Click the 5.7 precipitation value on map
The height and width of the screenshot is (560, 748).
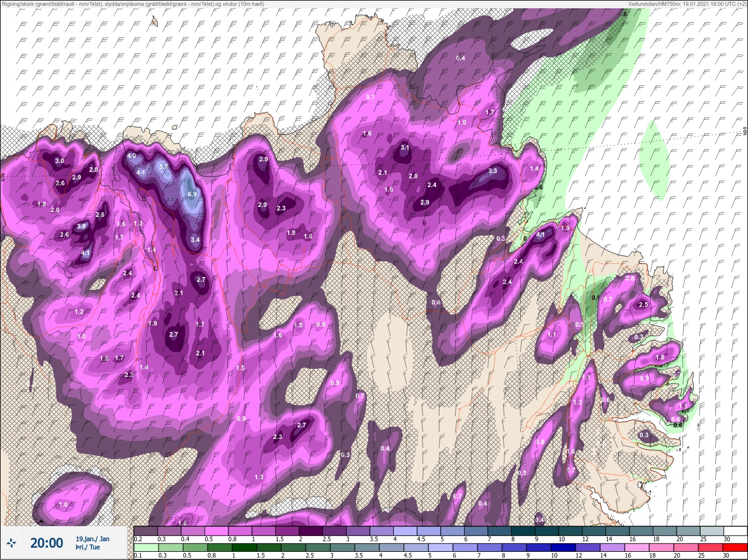pyautogui.click(x=164, y=167)
